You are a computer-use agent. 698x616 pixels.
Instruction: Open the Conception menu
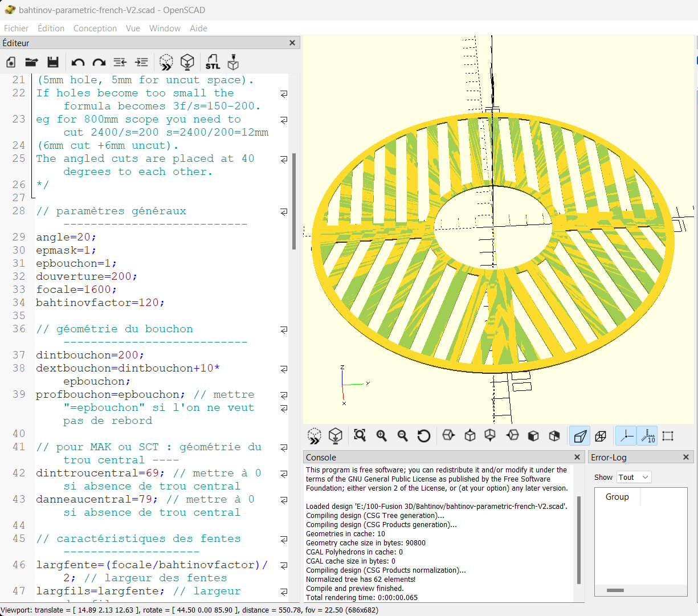point(95,28)
